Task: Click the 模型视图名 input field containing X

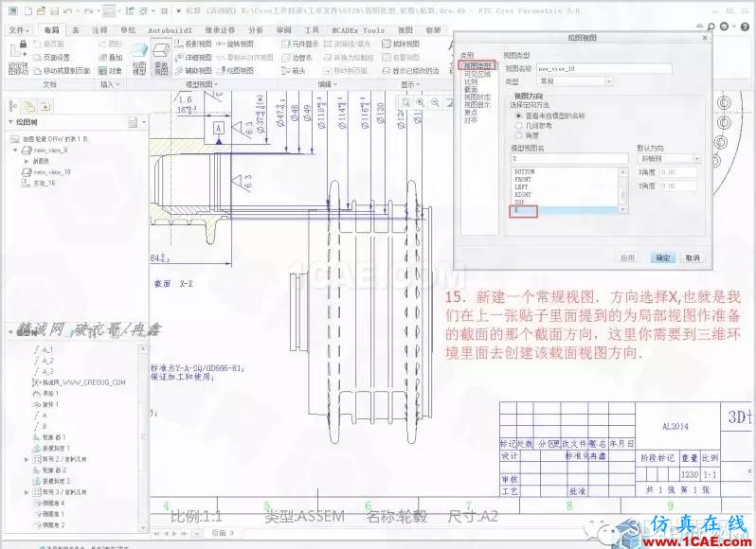Action: pos(570,158)
